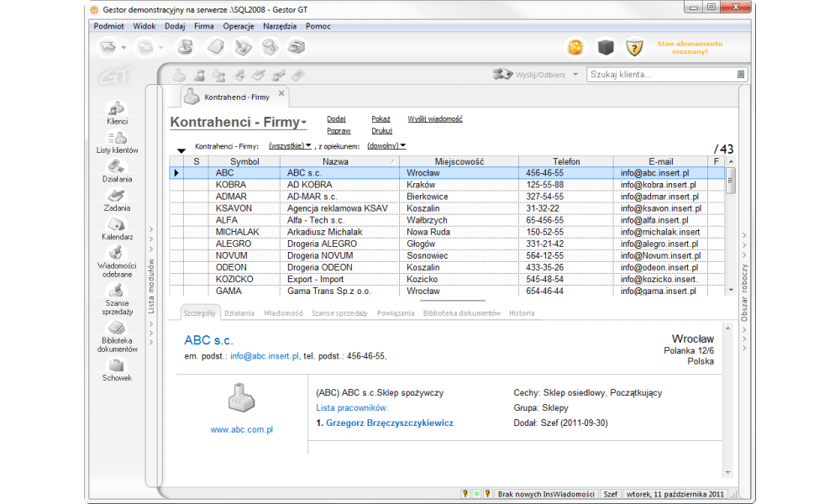Open the Schowek briefcase module
The image size is (840, 504).
[x=117, y=370]
